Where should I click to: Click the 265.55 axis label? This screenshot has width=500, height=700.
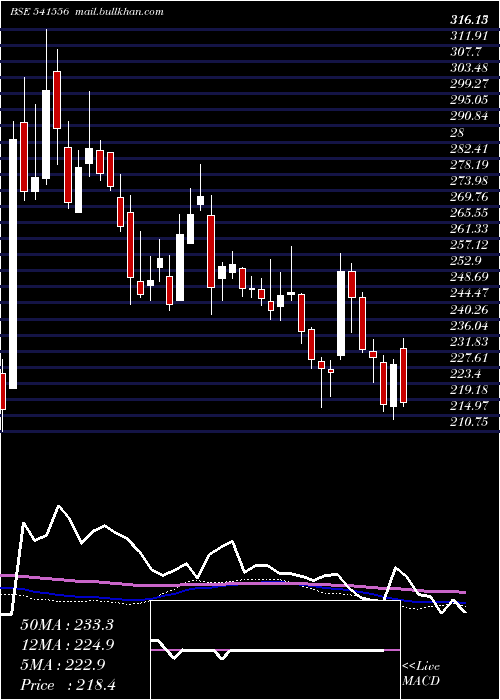click(x=469, y=213)
